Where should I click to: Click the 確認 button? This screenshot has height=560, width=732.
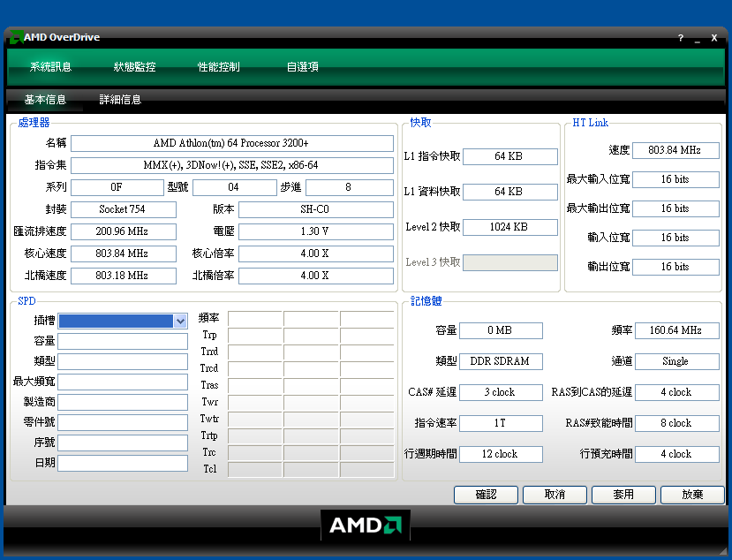[486, 495]
